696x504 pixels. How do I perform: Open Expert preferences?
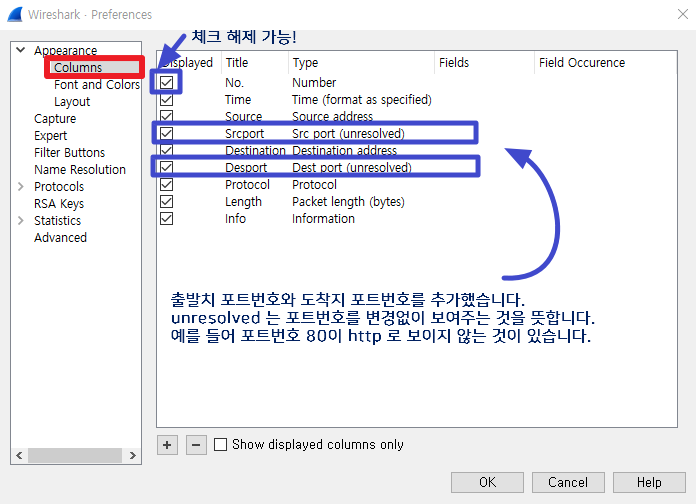coord(50,135)
